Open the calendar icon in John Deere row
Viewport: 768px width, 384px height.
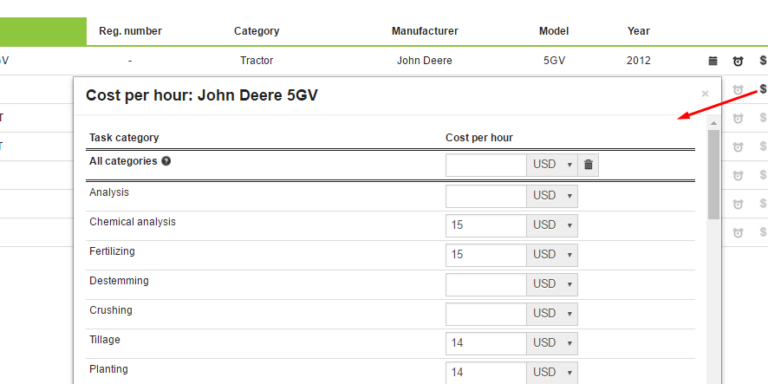click(x=713, y=61)
